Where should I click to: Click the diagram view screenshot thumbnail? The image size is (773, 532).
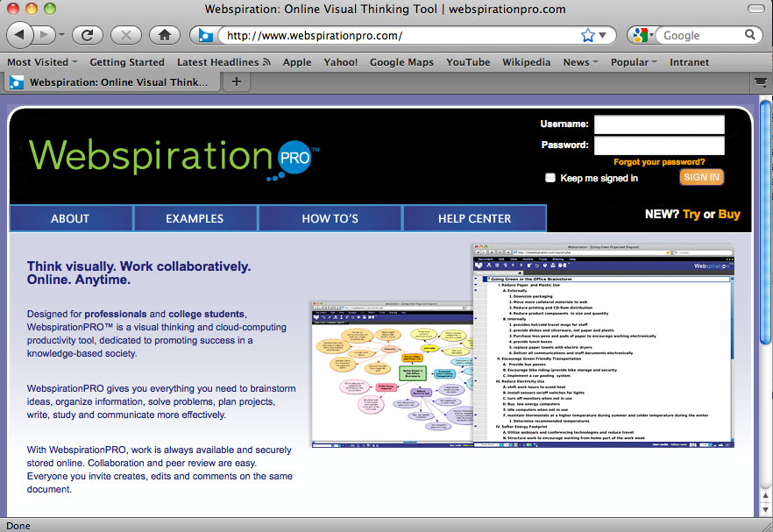click(x=392, y=375)
